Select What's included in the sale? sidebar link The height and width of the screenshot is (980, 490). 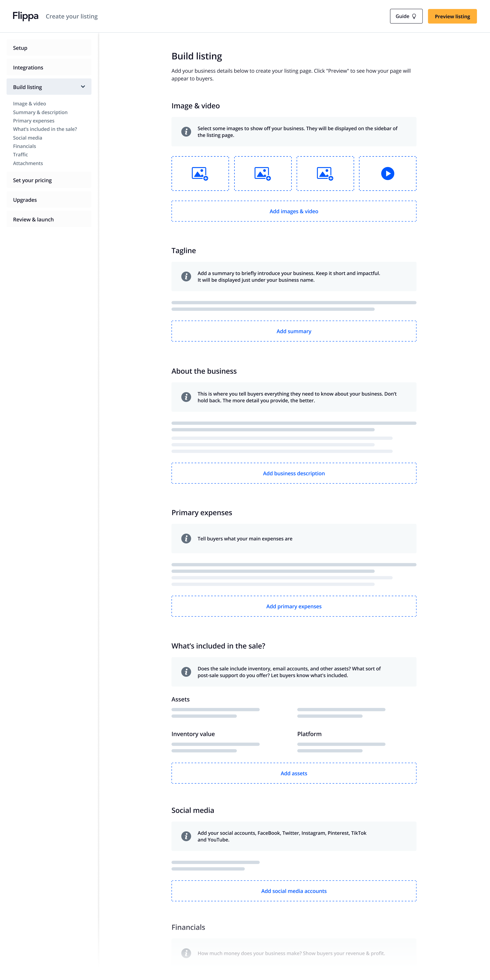click(45, 129)
